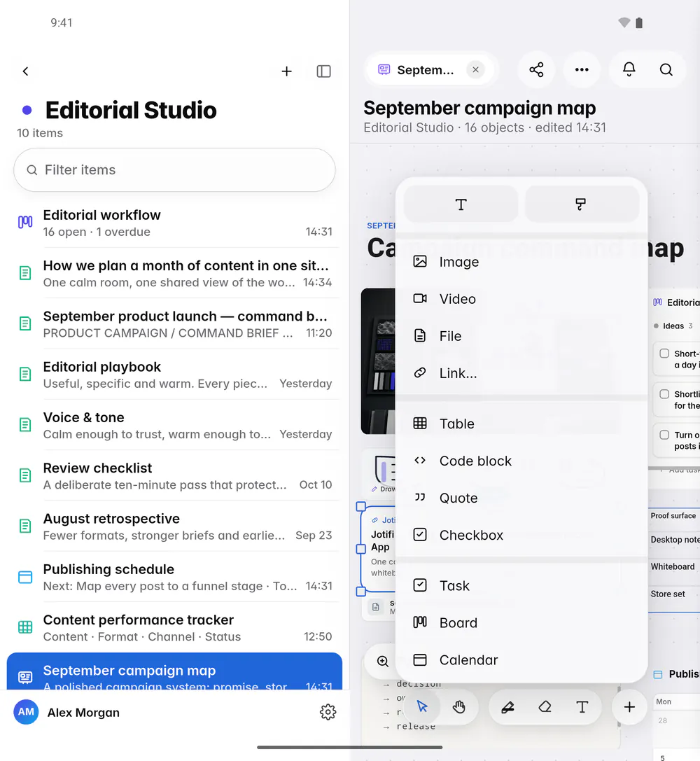Click the zoom in magnifier on canvas
The image size is (700, 761).
383,661
